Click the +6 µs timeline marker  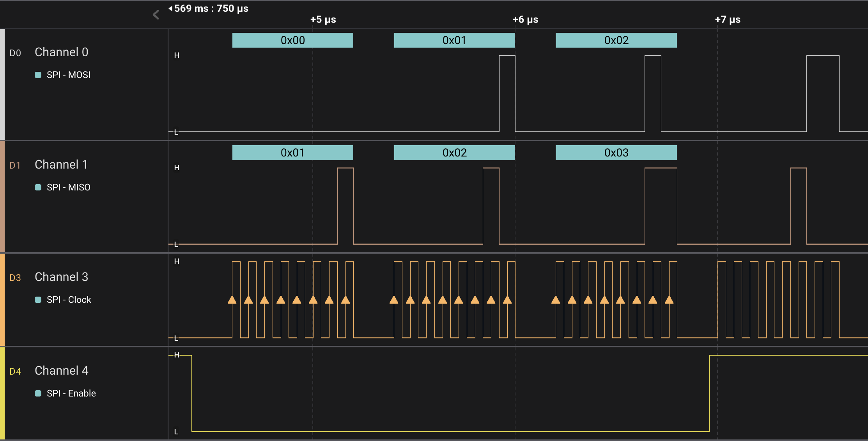click(525, 20)
